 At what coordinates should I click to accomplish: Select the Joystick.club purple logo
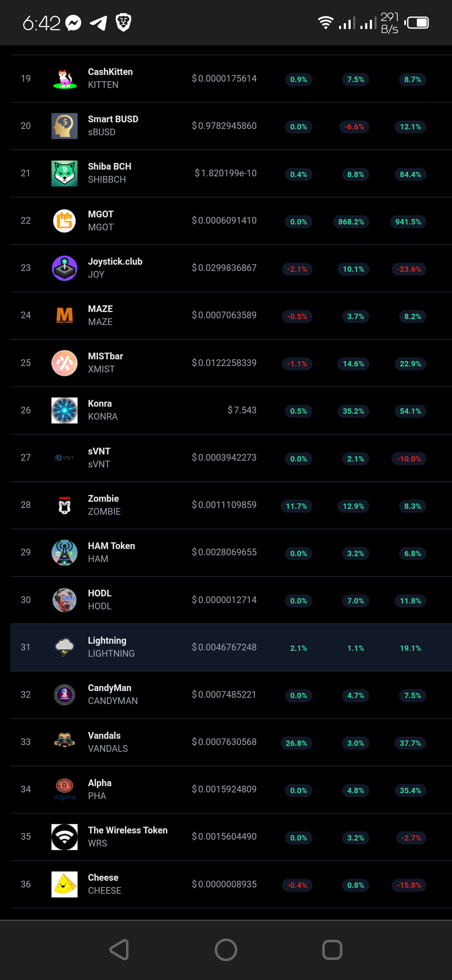64,268
